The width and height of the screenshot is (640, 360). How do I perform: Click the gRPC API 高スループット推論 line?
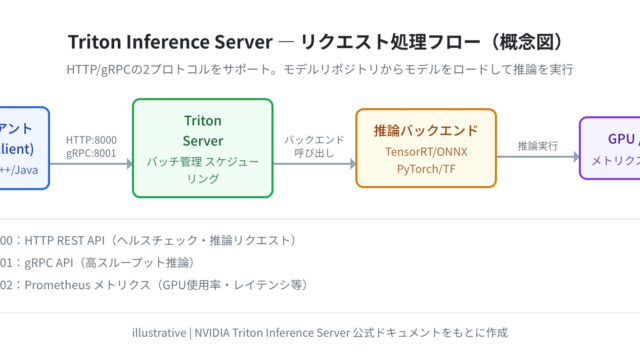pos(97,263)
